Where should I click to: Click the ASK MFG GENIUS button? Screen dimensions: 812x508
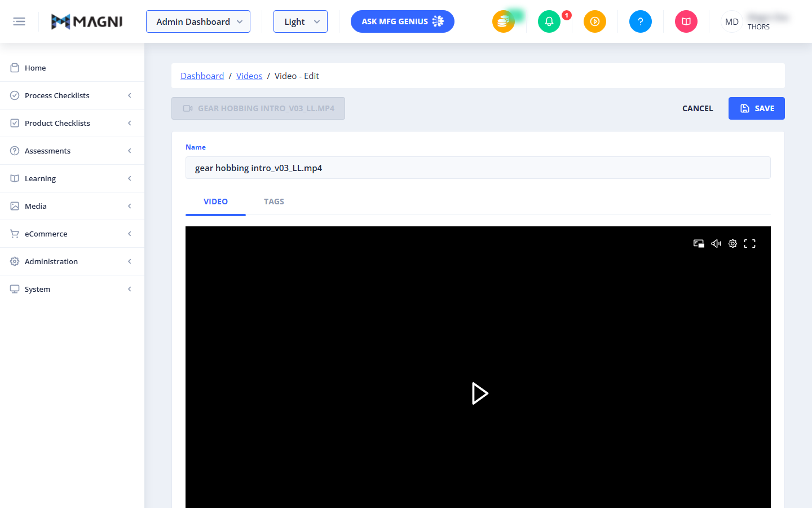(403, 21)
